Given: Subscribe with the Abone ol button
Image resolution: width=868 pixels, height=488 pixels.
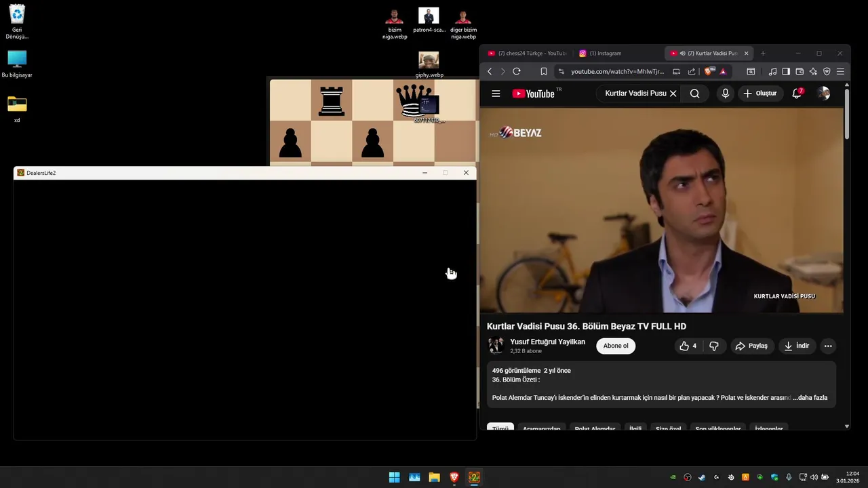Looking at the screenshot, I should pyautogui.click(x=616, y=346).
